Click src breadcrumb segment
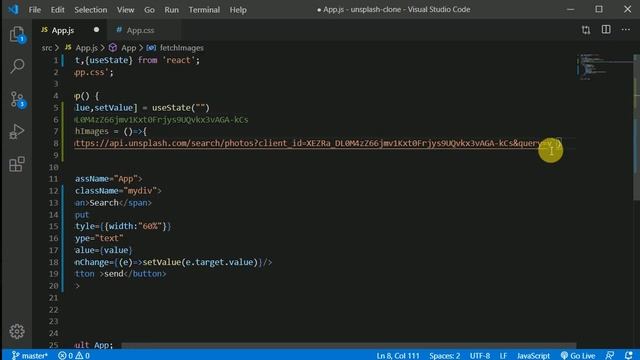 click(47, 48)
